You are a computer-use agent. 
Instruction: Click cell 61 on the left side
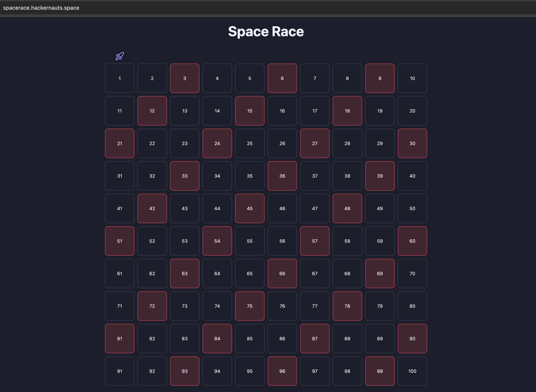click(120, 273)
